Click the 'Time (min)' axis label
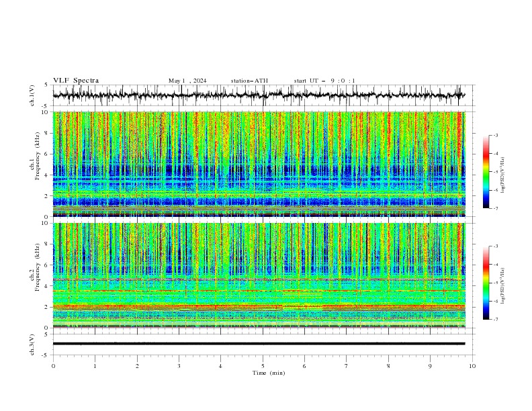 click(x=269, y=373)
